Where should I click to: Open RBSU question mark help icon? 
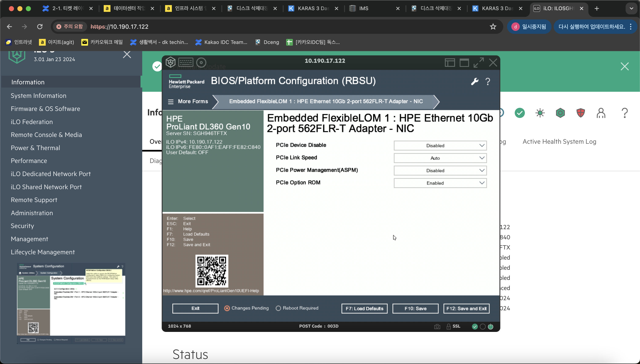488,82
